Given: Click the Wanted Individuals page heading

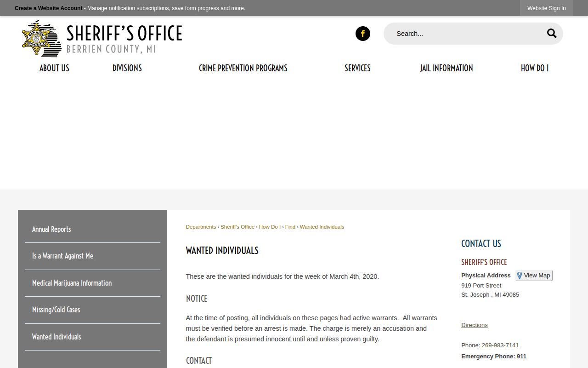Looking at the screenshot, I should (222, 251).
